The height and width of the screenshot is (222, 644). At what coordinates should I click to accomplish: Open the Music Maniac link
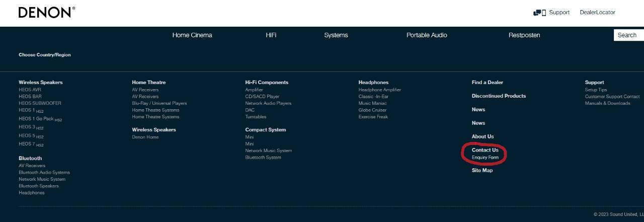click(372, 103)
